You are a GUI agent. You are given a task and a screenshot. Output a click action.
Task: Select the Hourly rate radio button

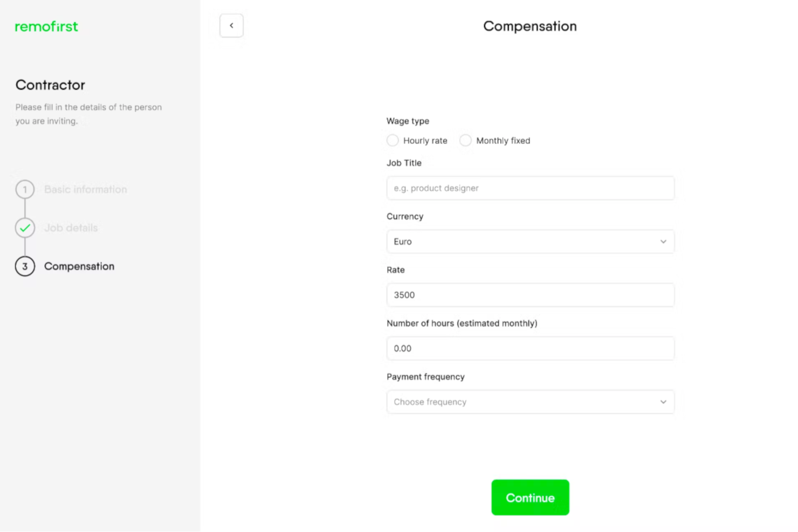[x=393, y=141]
